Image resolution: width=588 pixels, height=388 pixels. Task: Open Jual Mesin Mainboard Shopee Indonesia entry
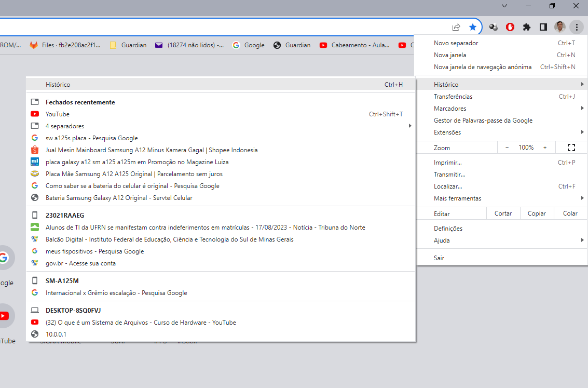(221, 150)
